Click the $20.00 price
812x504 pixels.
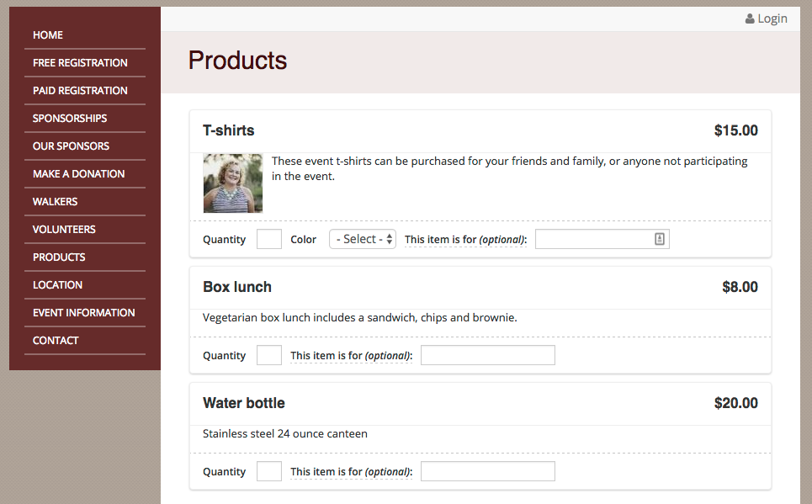(736, 403)
